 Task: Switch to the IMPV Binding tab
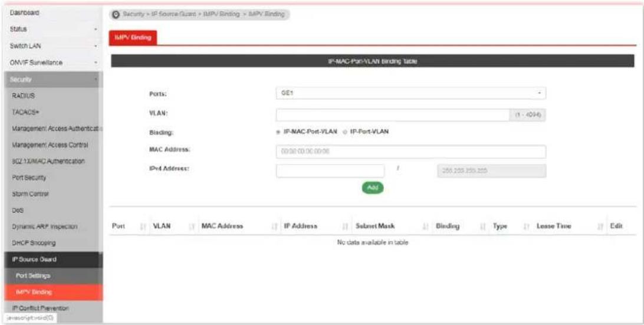tap(133, 38)
